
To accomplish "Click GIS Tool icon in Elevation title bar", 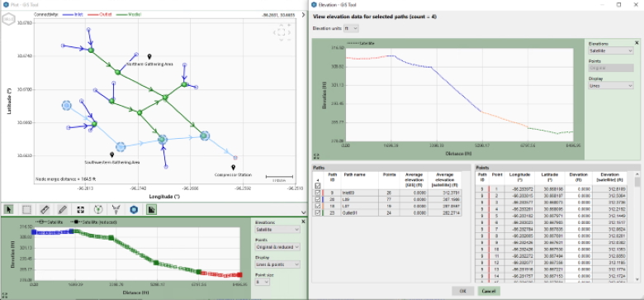I will pyautogui.click(x=315, y=4).
